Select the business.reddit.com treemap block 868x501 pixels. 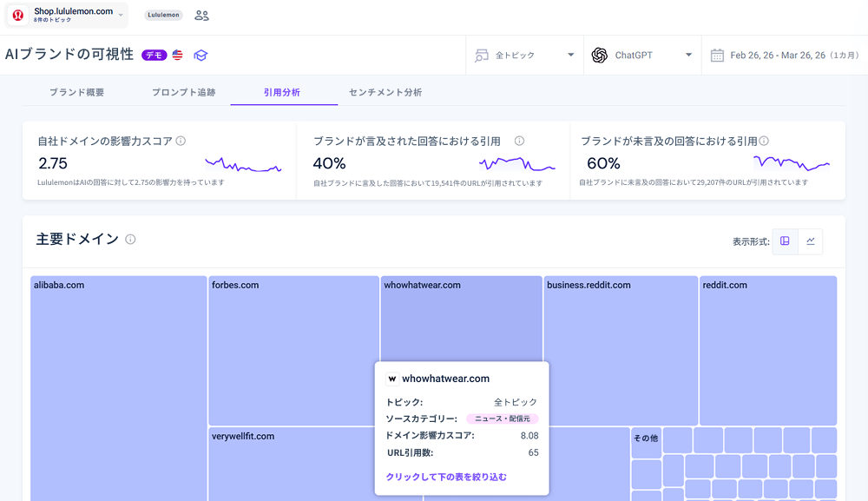[621, 351]
